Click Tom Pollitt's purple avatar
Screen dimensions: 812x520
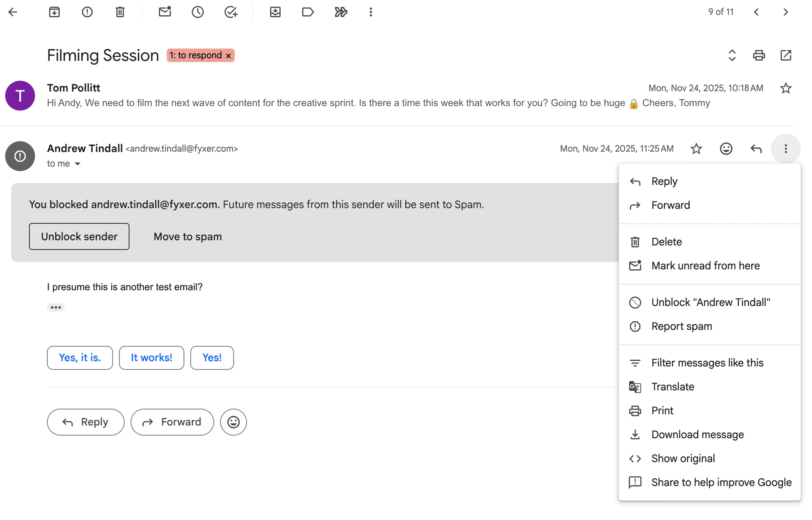[20, 96]
